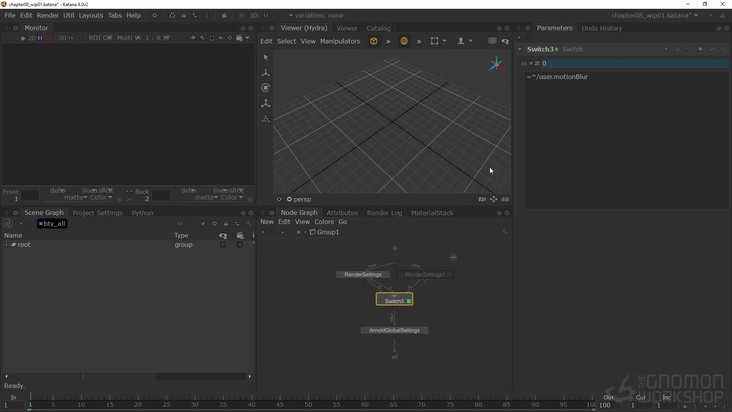Toggle the first checkbox in root row
This screenshot has height=412, width=732.
[x=223, y=245]
